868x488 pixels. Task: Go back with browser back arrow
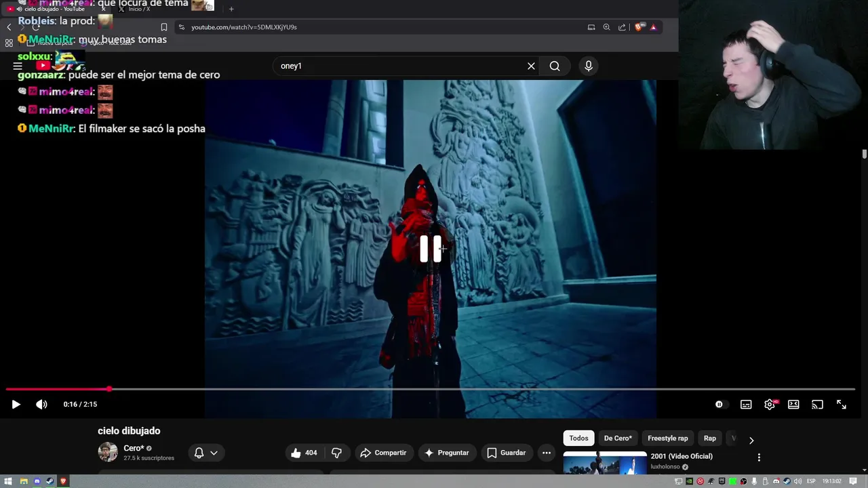[x=9, y=27]
